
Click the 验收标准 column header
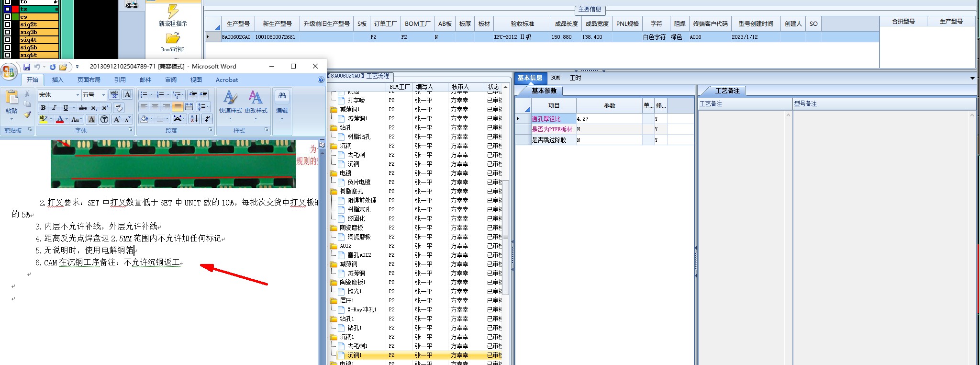[522, 23]
